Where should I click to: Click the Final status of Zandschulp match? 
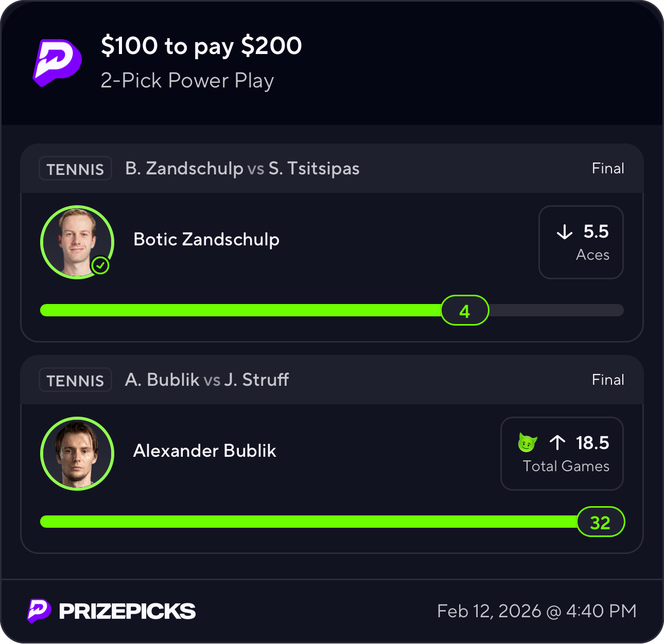tap(607, 168)
